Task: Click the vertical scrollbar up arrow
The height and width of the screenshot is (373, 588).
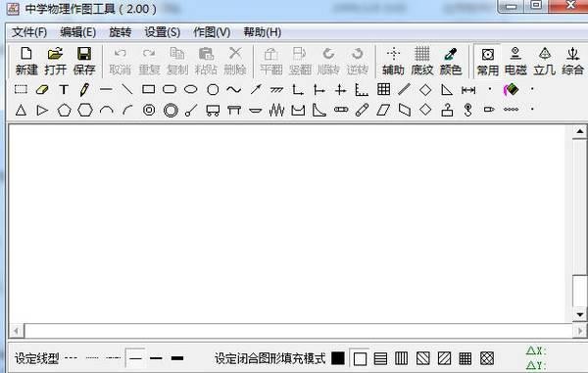Action: pos(580,132)
